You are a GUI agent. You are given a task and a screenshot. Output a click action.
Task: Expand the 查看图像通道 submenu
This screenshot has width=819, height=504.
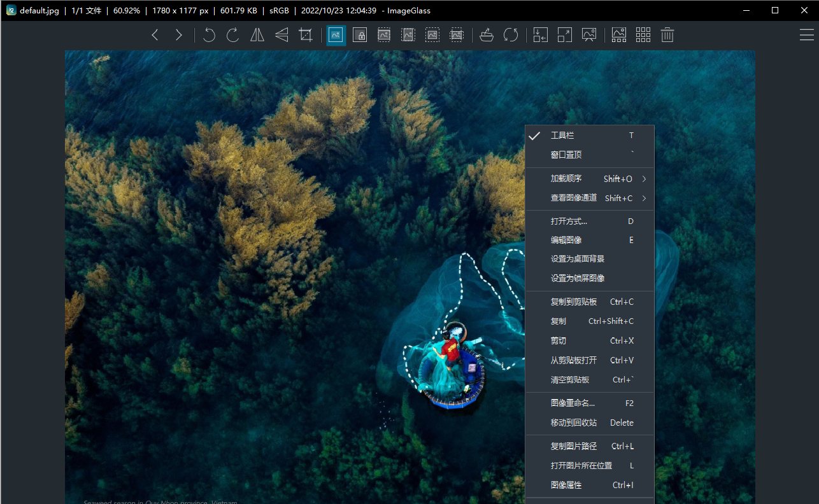[x=590, y=198]
